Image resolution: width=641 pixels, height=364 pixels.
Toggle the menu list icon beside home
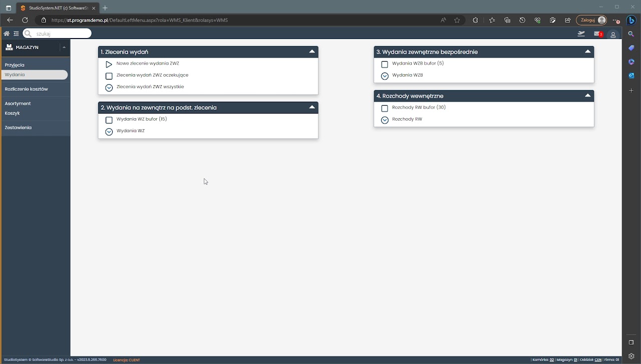(16, 34)
